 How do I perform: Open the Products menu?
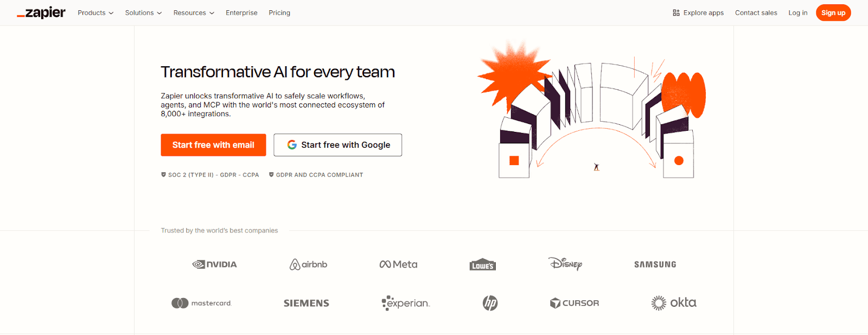95,12
